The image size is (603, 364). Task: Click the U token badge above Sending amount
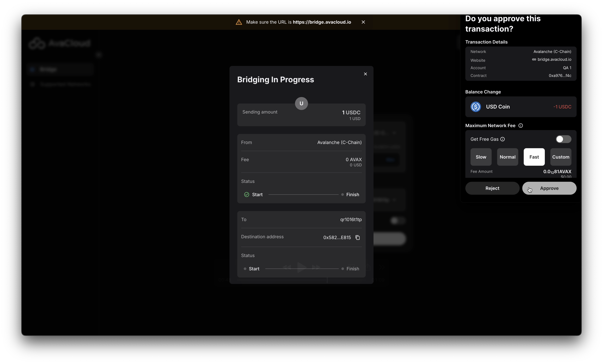point(301,103)
